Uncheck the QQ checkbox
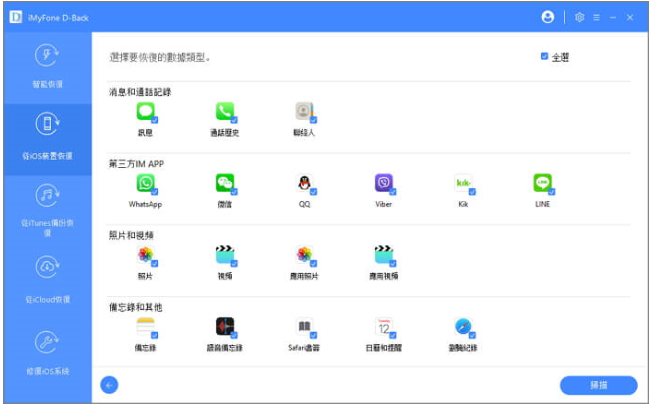651x409 pixels. [x=313, y=192]
